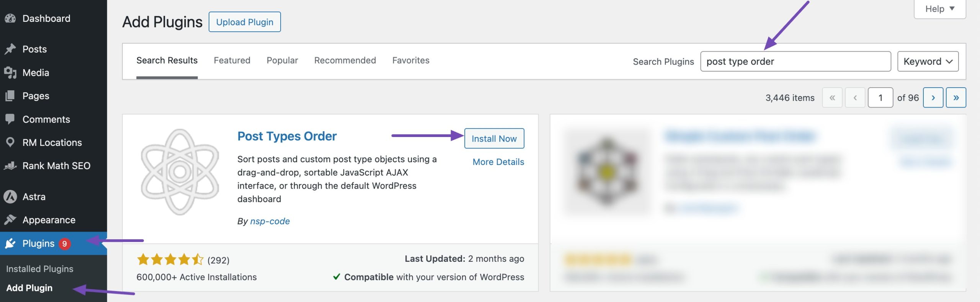Click the Search Plugins text field
The height and width of the screenshot is (302, 980).
[795, 61]
